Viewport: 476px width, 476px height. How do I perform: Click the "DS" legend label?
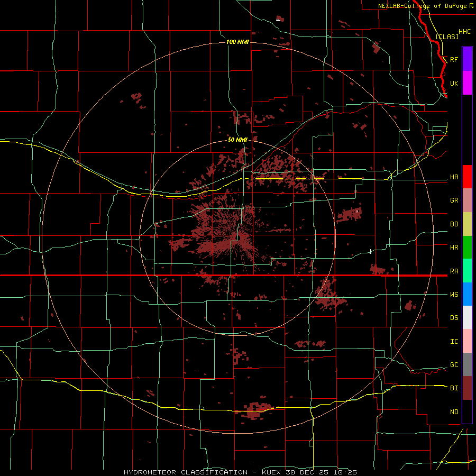(x=454, y=317)
